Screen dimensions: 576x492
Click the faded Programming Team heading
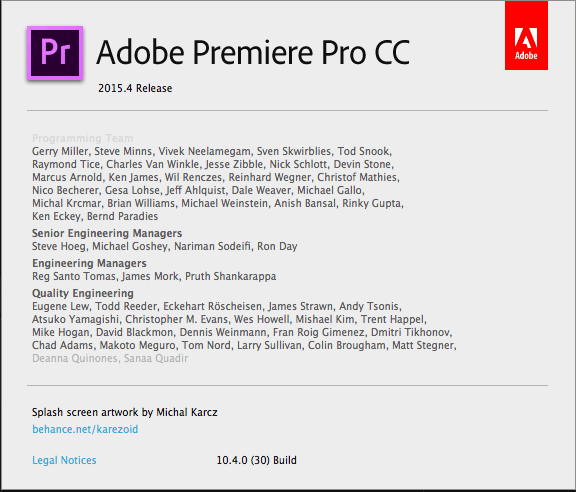[x=83, y=139]
